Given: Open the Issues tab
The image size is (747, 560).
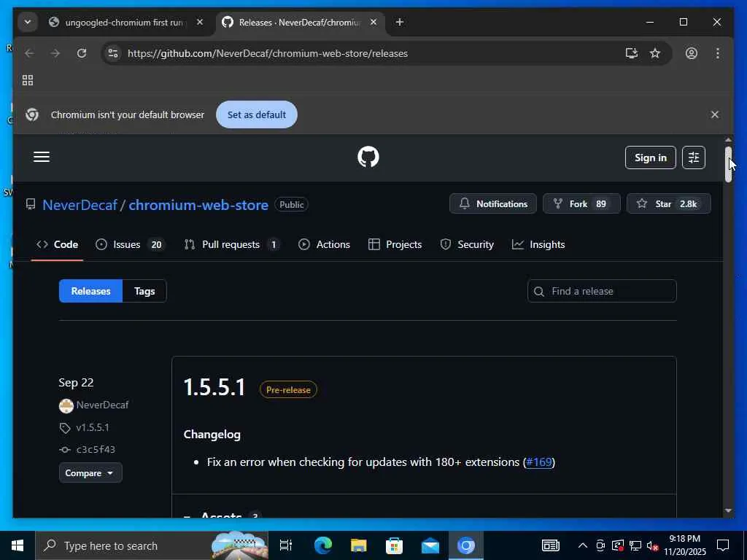Looking at the screenshot, I should [129, 244].
